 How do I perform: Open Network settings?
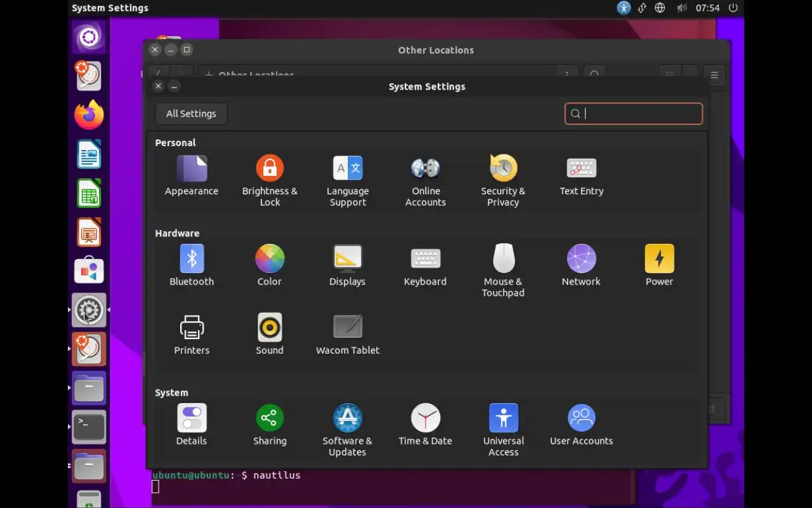pos(581,266)
